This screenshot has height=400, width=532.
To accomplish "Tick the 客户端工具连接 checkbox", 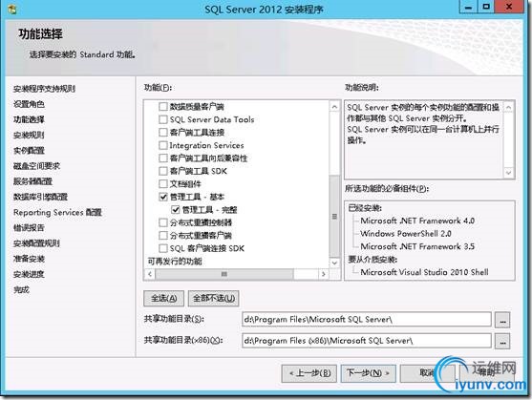I will [163, 133].
